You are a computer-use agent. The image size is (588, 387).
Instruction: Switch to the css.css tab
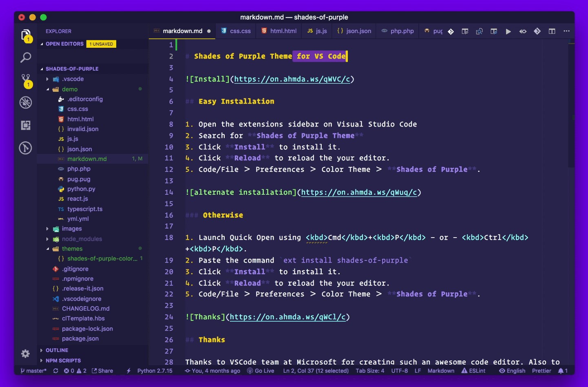tap(236, 31)
